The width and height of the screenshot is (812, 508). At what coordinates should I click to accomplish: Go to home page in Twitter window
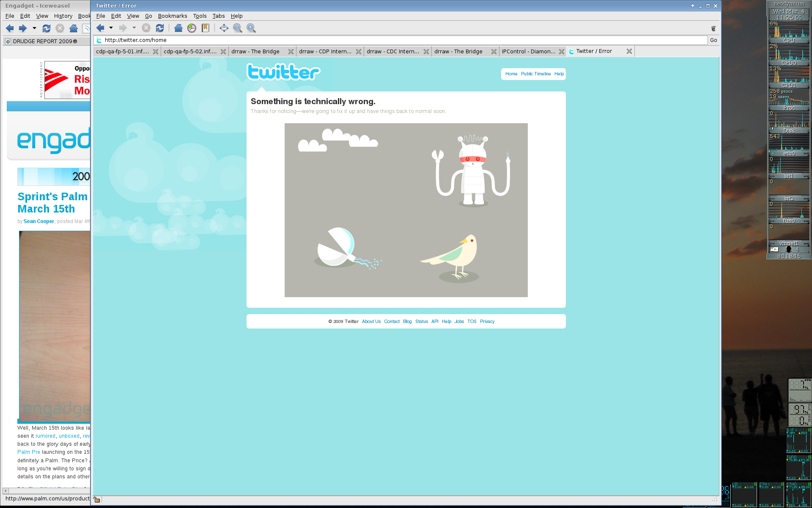(178, 28)
